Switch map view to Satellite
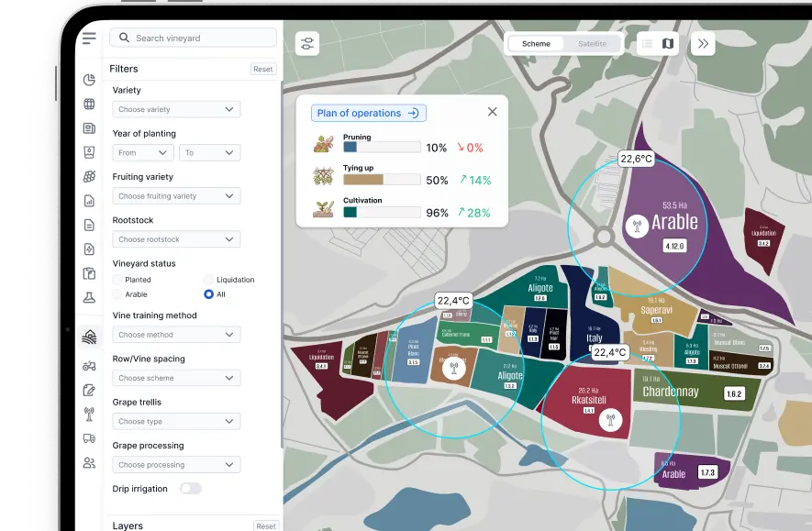Screen dimensions: 812x531 click(592, 43)
